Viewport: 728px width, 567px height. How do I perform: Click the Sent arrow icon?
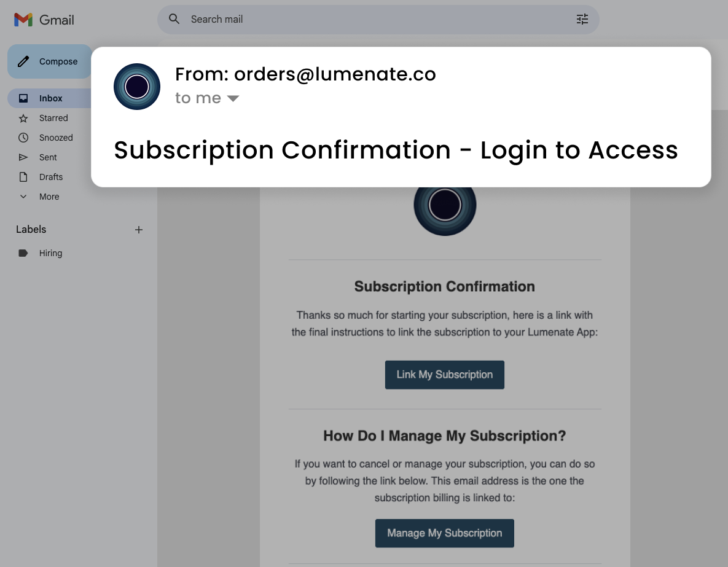[x=23, y=157]
